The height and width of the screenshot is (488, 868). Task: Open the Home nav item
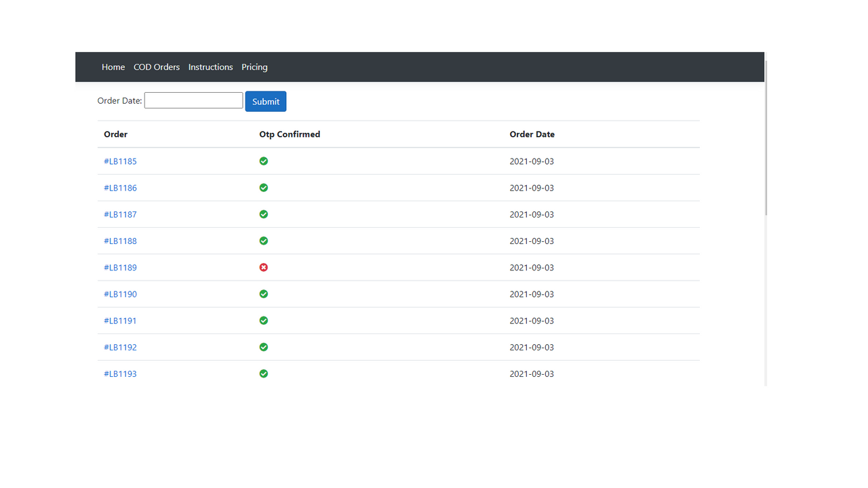click(x=113, y=67)
